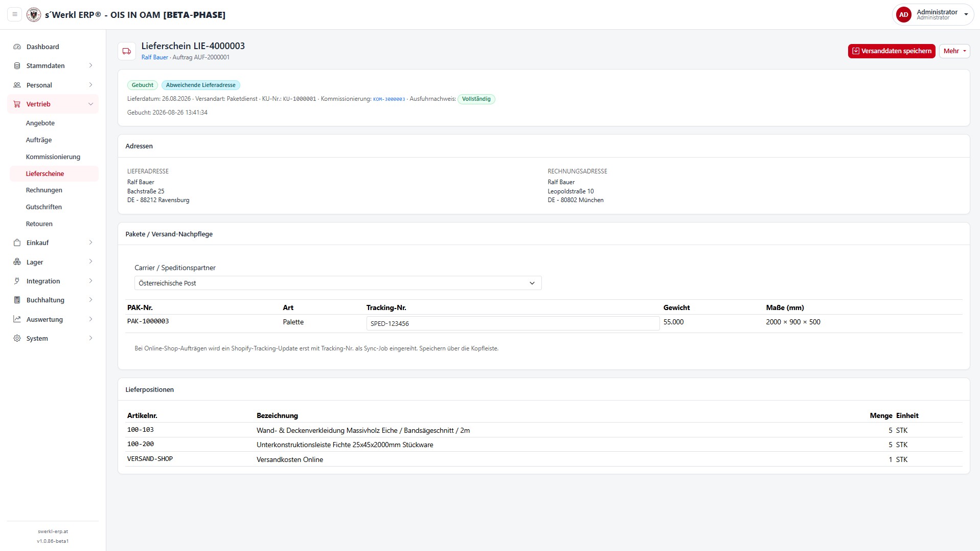The image size is (980, 551).
Task: Expand the Personal menu chevron
Action: (x=90, y=85)
